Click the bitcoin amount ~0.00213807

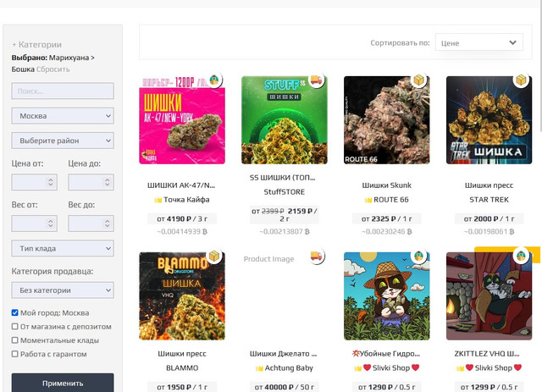pos(285,232)
